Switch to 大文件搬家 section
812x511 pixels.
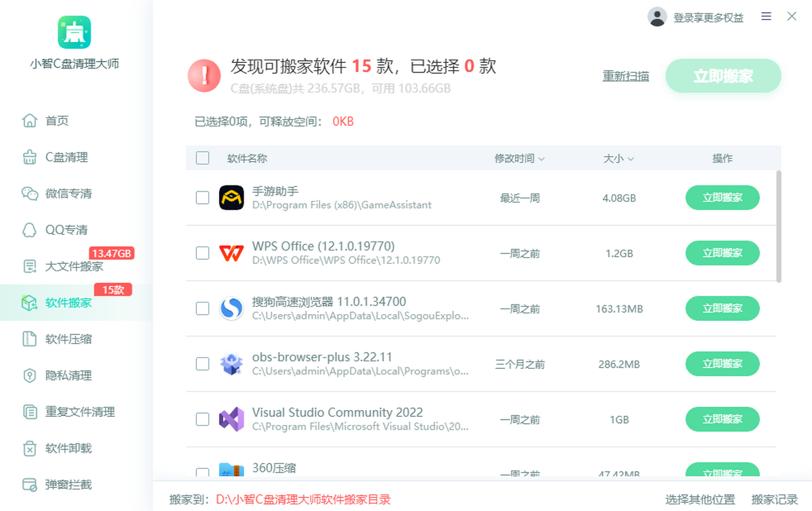[x=76, y=266]
